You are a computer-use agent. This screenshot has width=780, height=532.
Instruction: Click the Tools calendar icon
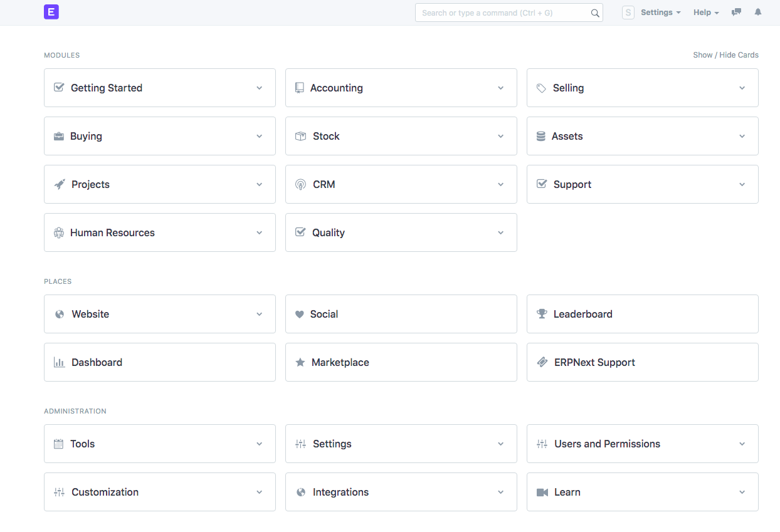(x=59, y=444)
